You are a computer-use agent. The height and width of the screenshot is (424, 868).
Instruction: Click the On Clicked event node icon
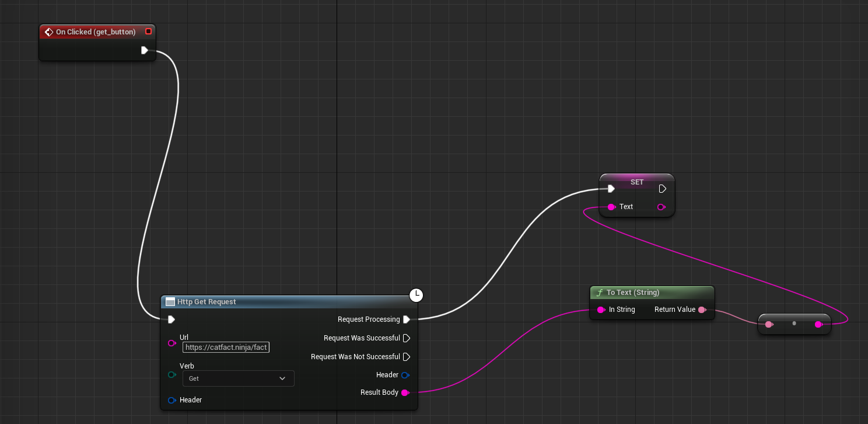click(49, 32)
